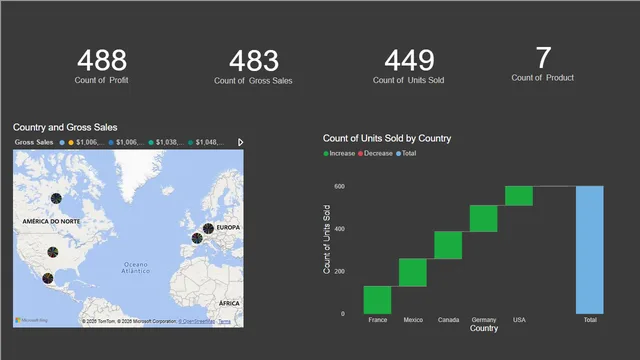Screen dimensions: 640x360
Task: Click the ÁFRICA map label
Action: click(x=229, y=303)
